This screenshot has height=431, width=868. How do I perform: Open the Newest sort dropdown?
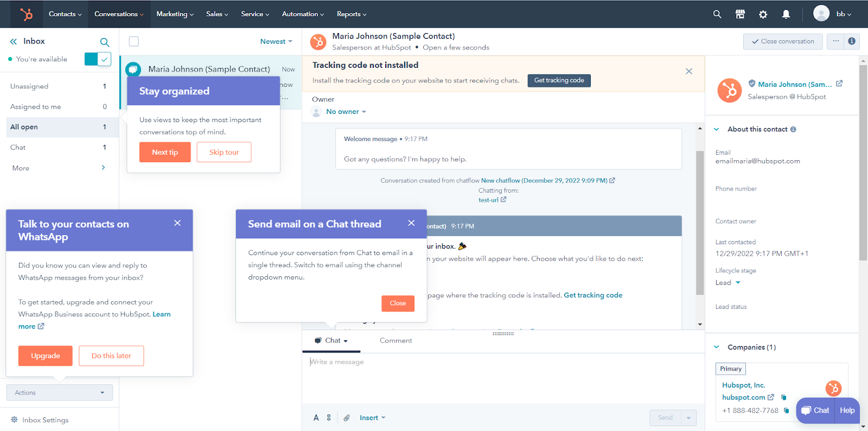click(x=276, y=41)
